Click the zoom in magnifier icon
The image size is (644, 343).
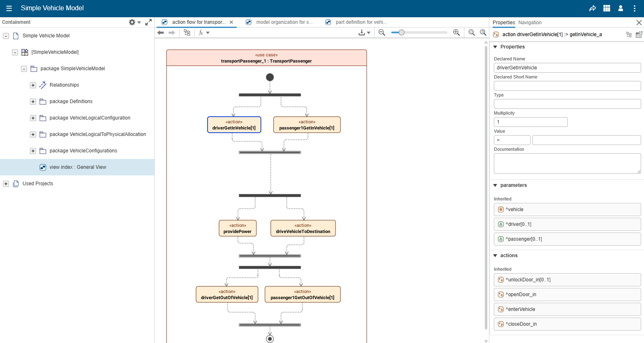pos(456,32)
